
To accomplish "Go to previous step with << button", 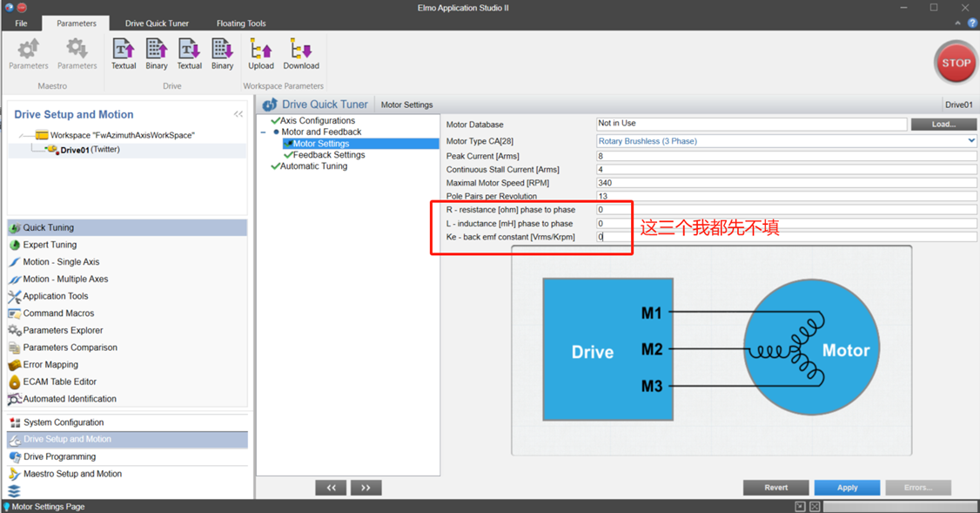I will 332,488.
